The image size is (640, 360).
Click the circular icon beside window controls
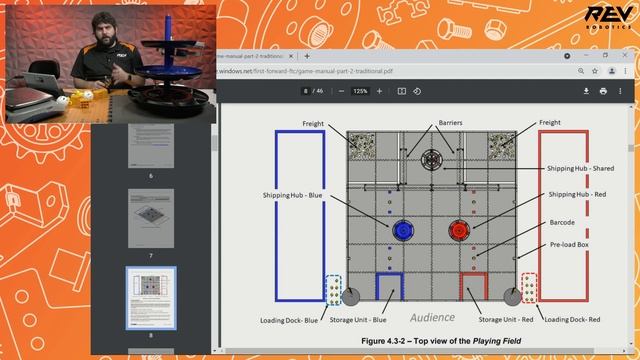567,56
